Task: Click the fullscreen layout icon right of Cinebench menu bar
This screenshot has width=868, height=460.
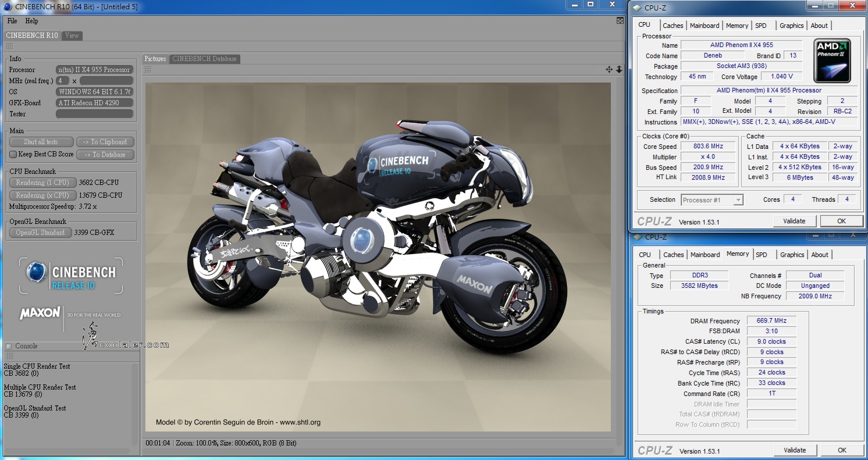Action: tap(620, 20)
